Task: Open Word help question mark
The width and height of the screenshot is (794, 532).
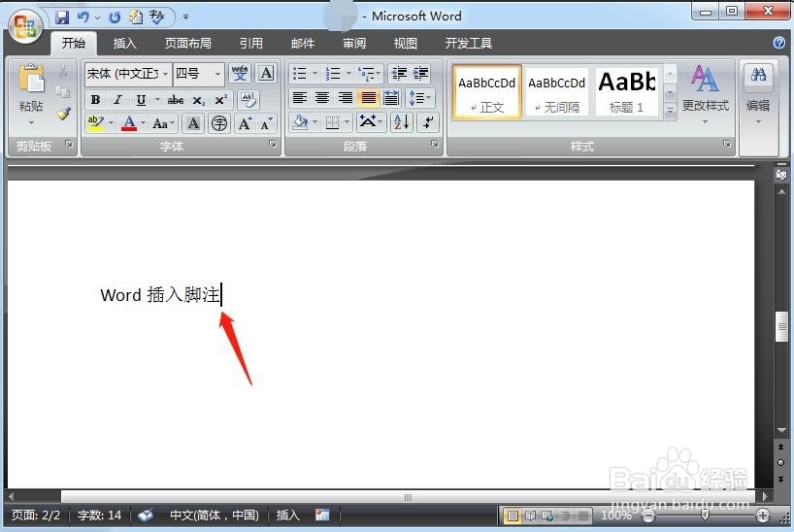Action: [779, 43]
